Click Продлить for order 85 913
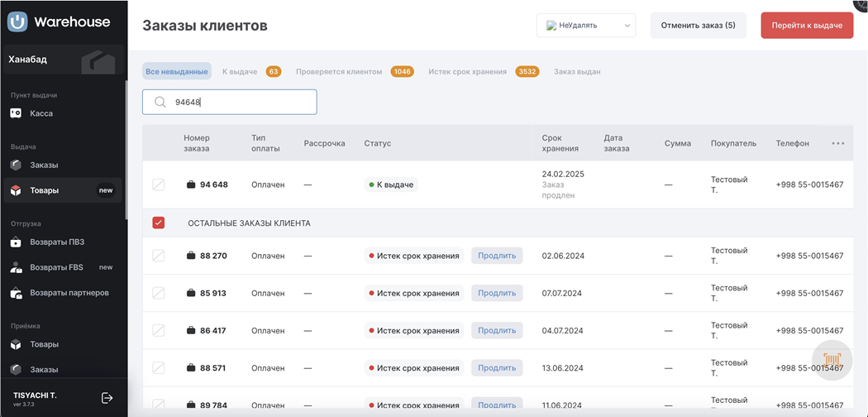Viewport: 868px width, 417px height. point(497,294)
